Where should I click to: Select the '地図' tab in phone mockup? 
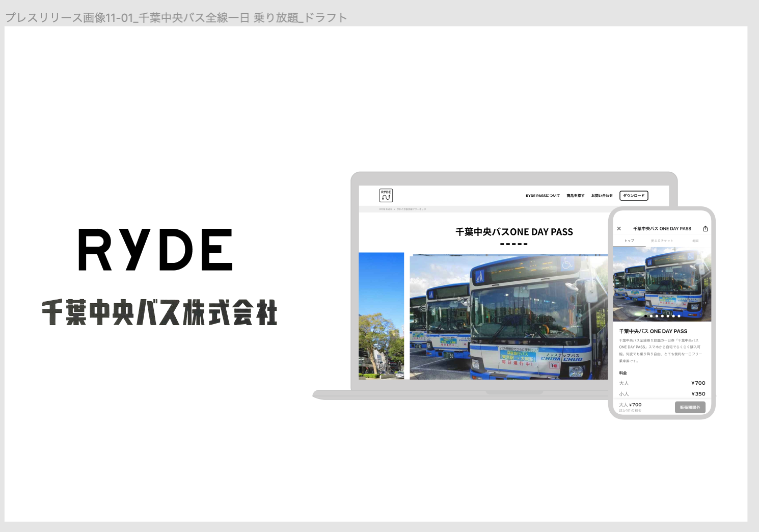(695, 241)
